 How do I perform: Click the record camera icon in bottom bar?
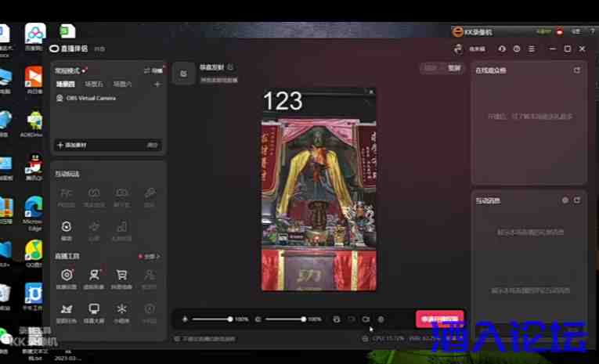coord(366,319)
